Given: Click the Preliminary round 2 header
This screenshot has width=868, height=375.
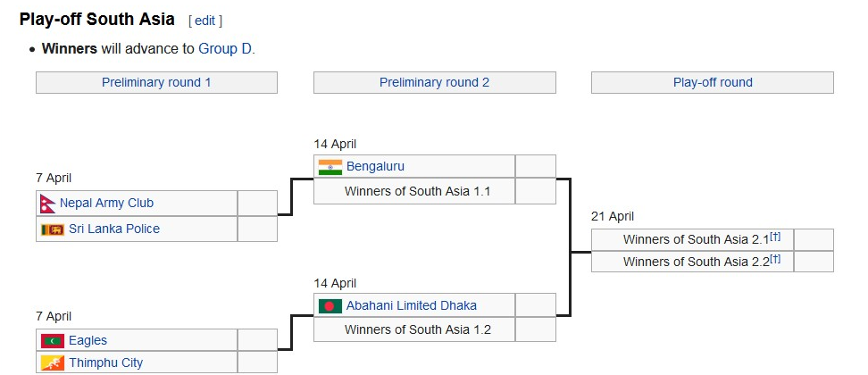Looking at the screenshot, I should coord(434,83).
